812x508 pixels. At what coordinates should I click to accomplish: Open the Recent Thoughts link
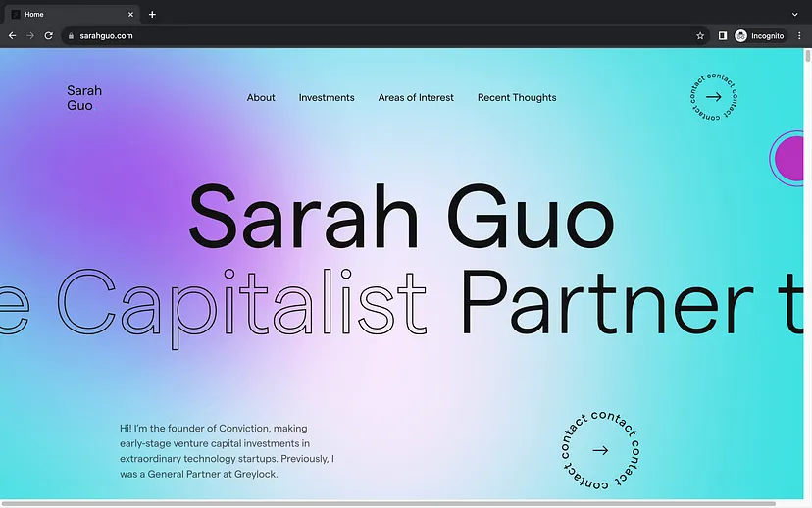pyautogui.click(x=517, y=98)
